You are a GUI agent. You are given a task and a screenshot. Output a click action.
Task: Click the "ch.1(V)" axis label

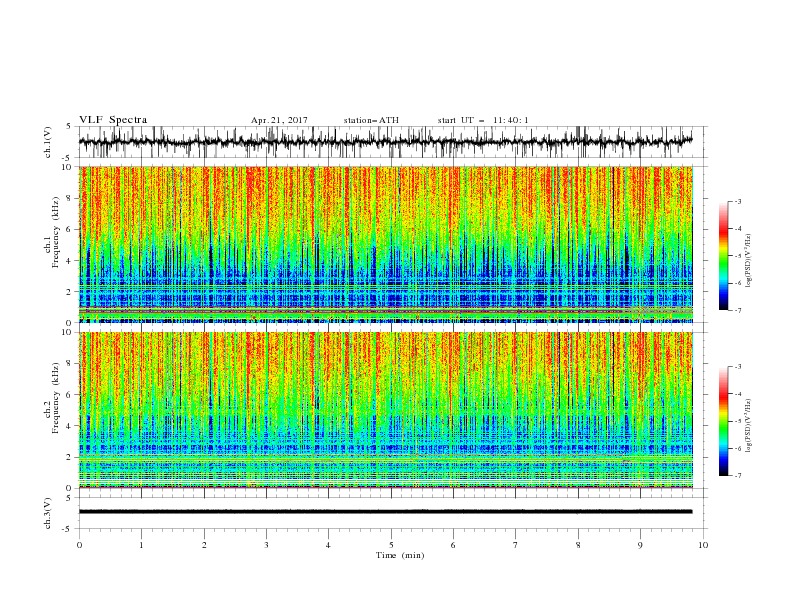click(48, 142)
